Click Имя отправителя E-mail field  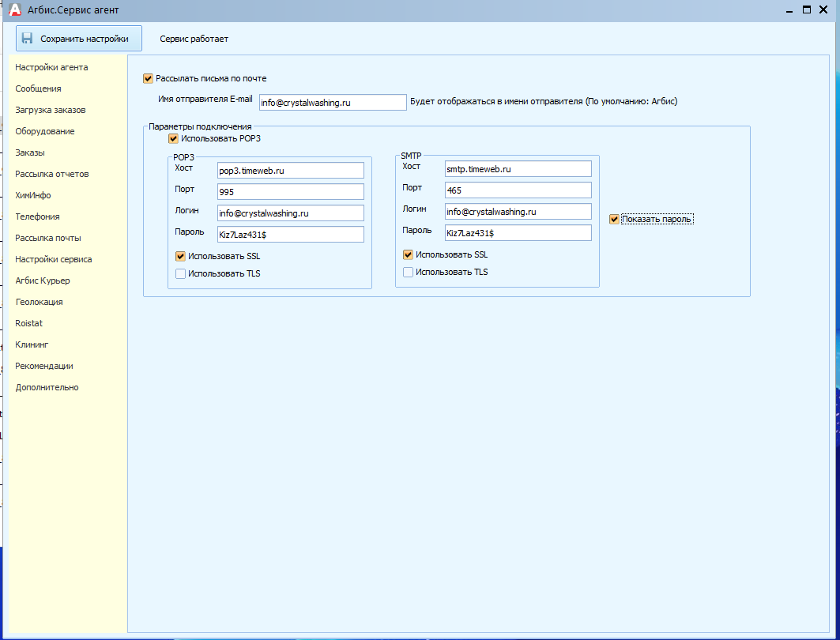pyautogui.click(x=333, y=102)
